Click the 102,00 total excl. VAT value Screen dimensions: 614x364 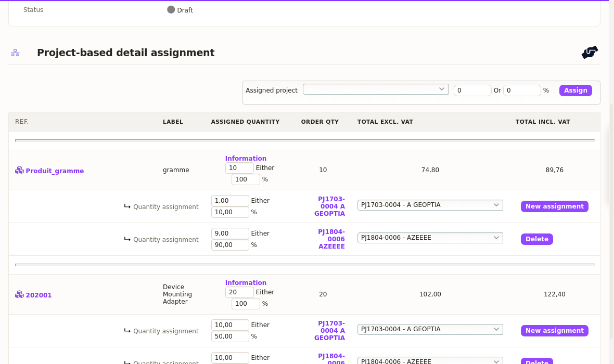coord(430,294)
